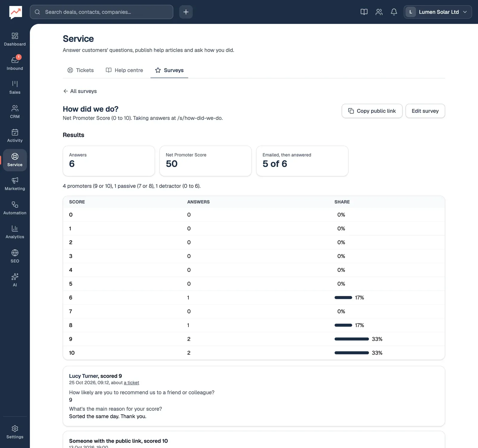
Task: Open the Automation section
Action: tap(15, 208)
